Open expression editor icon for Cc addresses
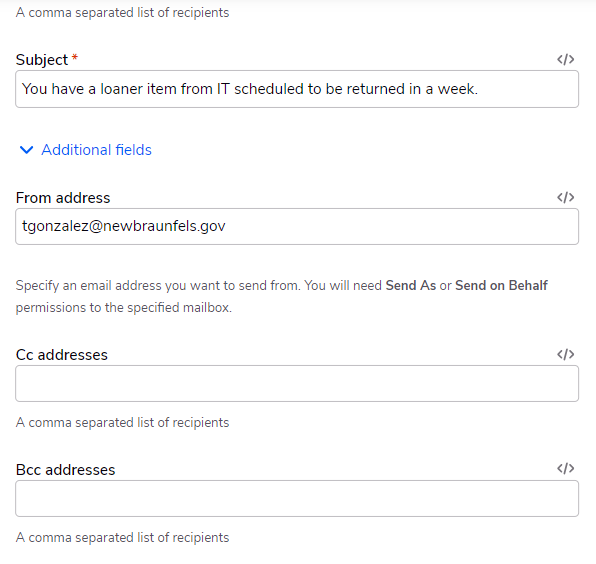The width and height of the screenshot is (596, 564). click(566, 354)
